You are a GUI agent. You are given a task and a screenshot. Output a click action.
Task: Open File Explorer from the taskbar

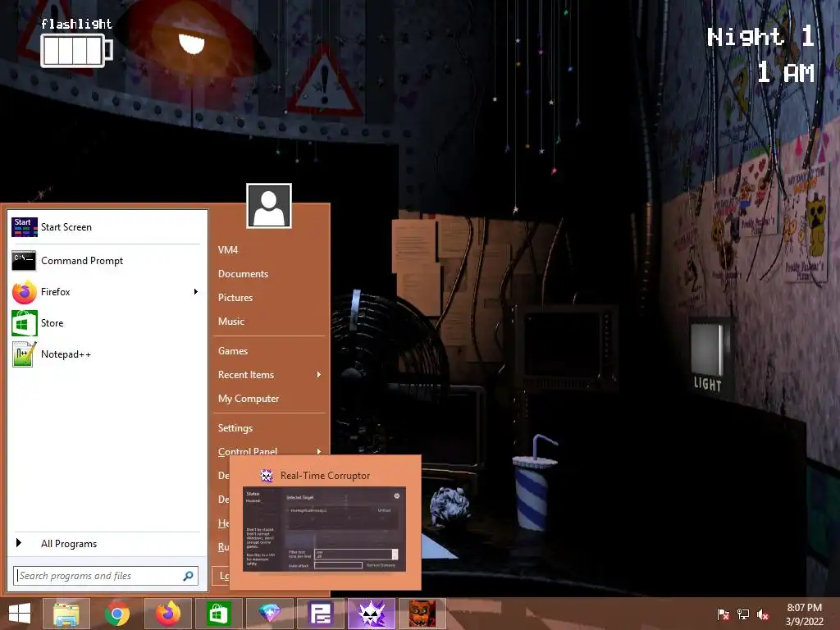point(66,614)
